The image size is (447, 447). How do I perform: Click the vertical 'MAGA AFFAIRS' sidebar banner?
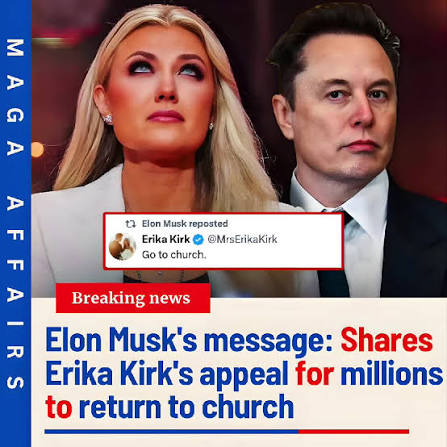click(15, 223)
